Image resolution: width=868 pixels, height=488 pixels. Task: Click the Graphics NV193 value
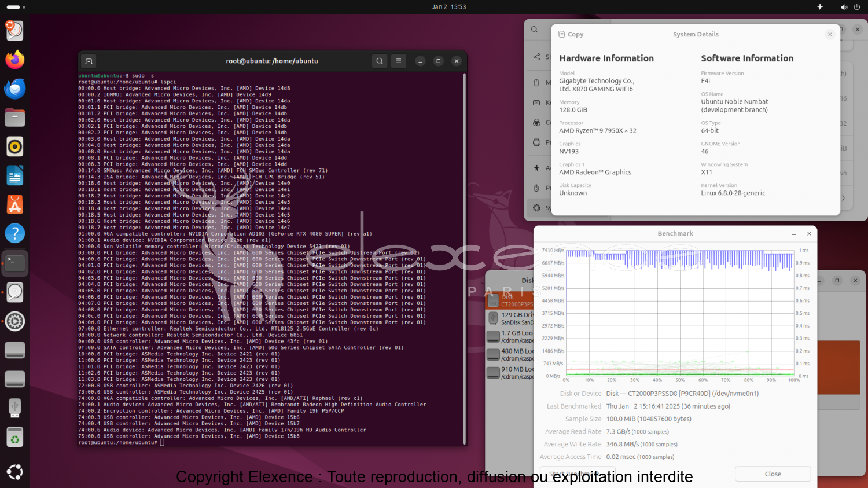click(x=569, y=151)
